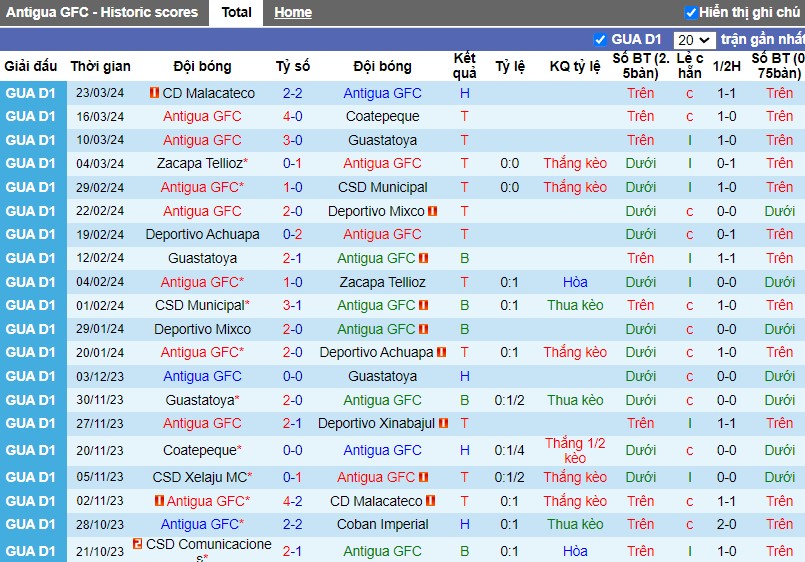Click Hòa result on 04/02/24
The height and width of the screenshot is (562, 805).
point(575,282)
